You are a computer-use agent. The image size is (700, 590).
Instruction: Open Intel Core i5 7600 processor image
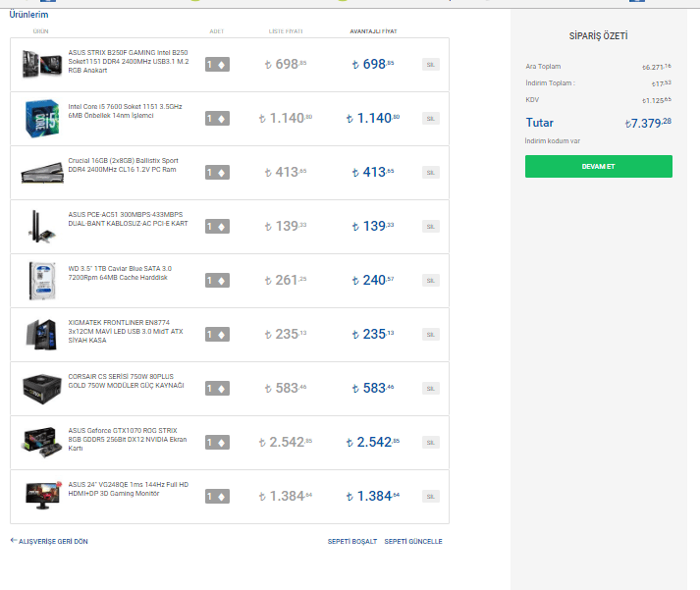(42, 118)
